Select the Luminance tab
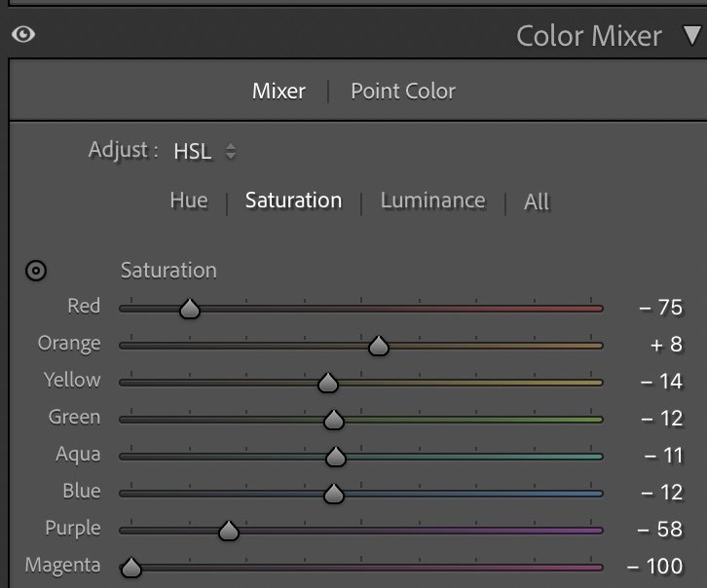 (x=432, y=201)
